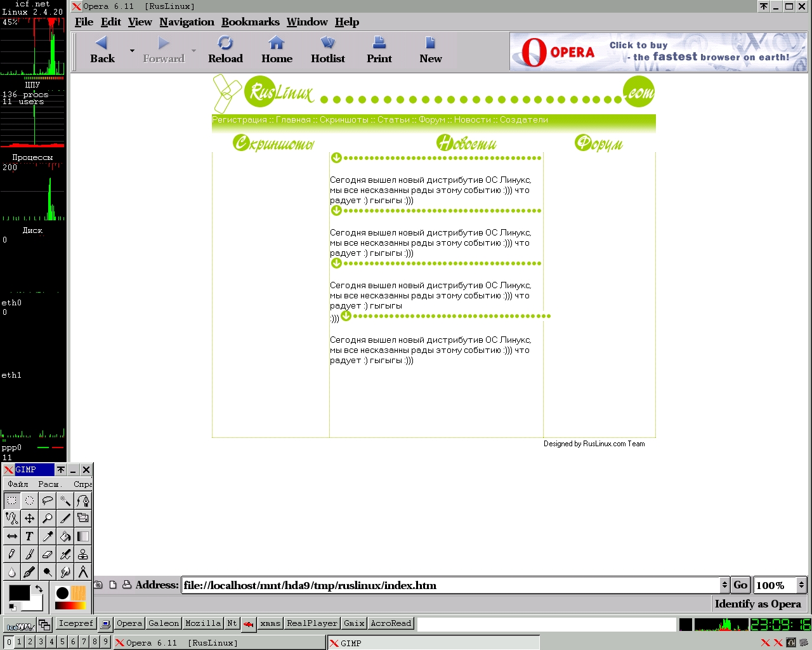Select the Pencil tool in GIMP
The image size is (812, 650).
click(x=11, y=554)
